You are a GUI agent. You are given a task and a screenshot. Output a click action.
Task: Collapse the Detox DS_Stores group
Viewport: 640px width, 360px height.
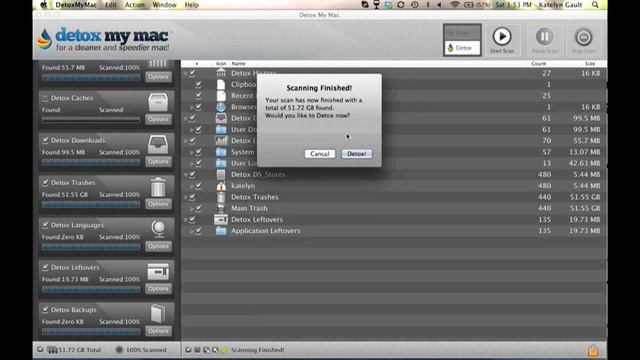click(x=186, y=175)
